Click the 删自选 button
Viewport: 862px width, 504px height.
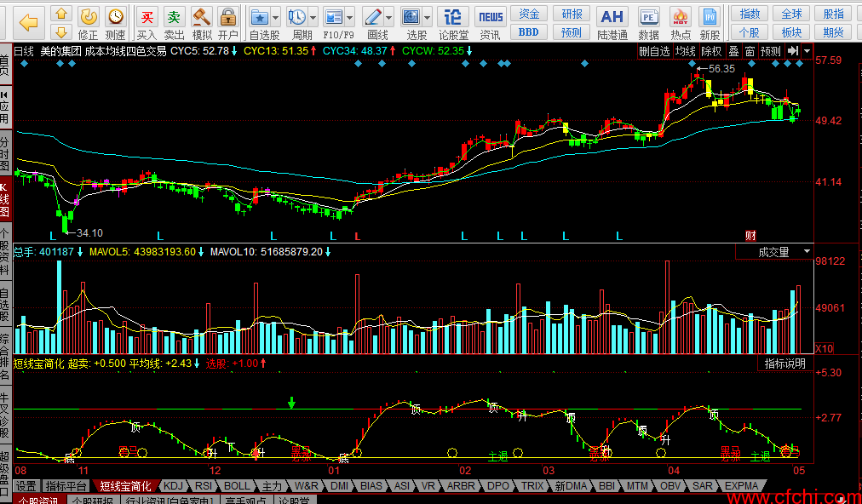pos(654,51)
